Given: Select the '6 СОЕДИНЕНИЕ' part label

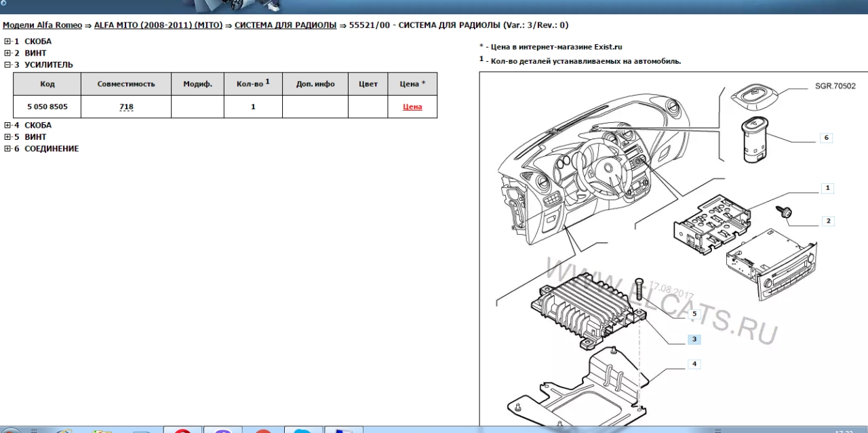Looking at the screenshot, I should [x=46, y=149].
